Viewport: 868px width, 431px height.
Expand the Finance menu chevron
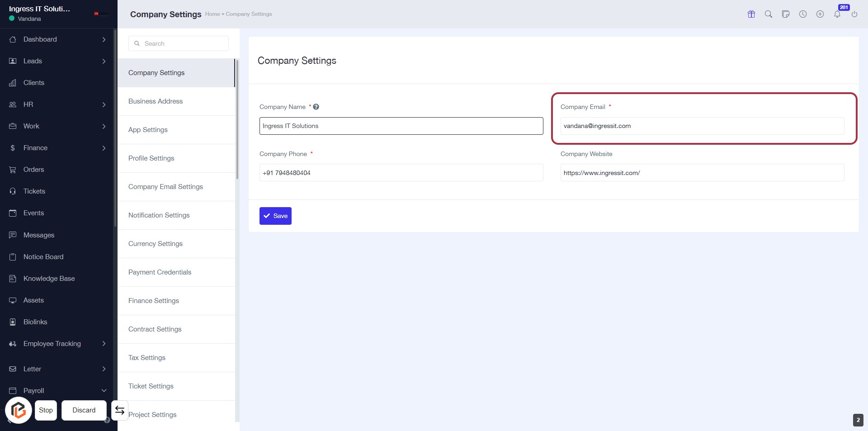pyautogui.click(x=104, y=148)
